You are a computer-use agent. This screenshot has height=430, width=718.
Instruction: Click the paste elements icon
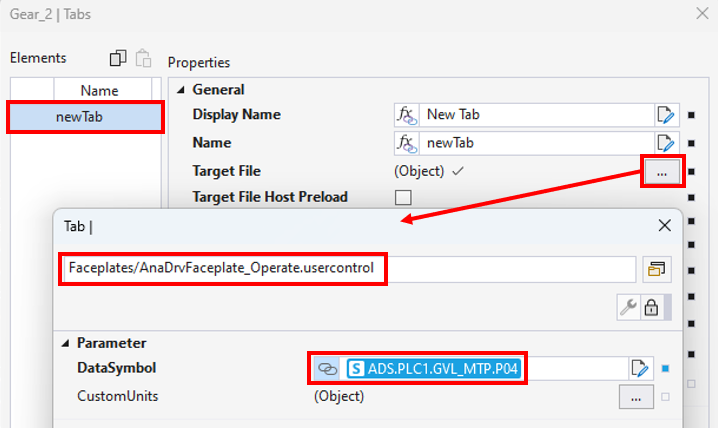click(143, 59)
